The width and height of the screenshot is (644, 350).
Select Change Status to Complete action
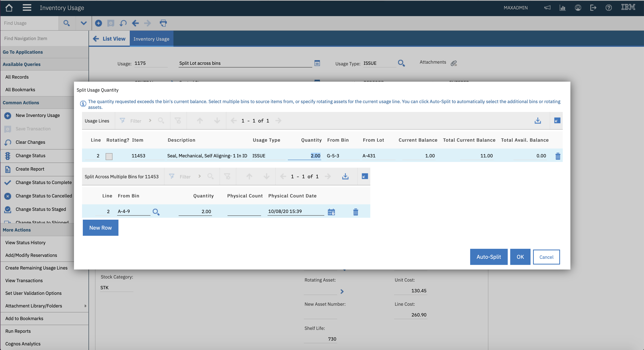(x=44, y=182)
